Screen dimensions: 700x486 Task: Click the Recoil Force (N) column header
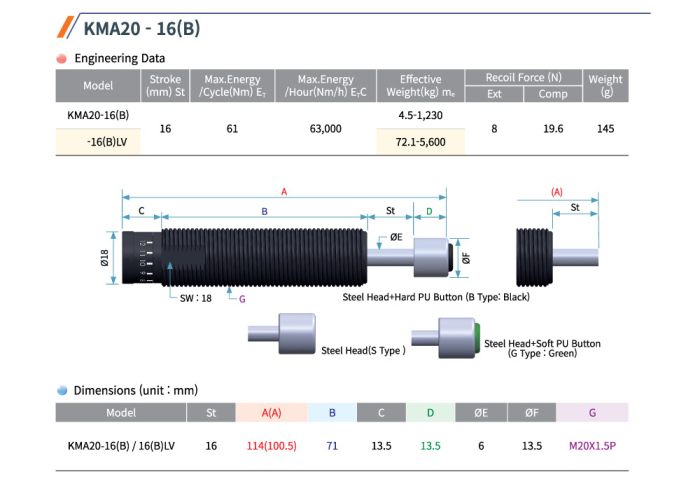[524, 78]
